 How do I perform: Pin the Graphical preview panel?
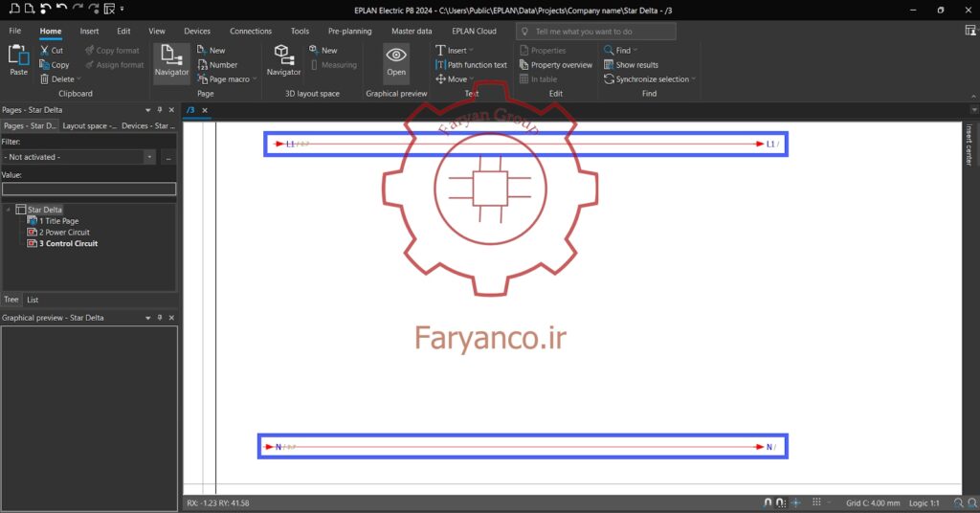click(x=160, y=318)
